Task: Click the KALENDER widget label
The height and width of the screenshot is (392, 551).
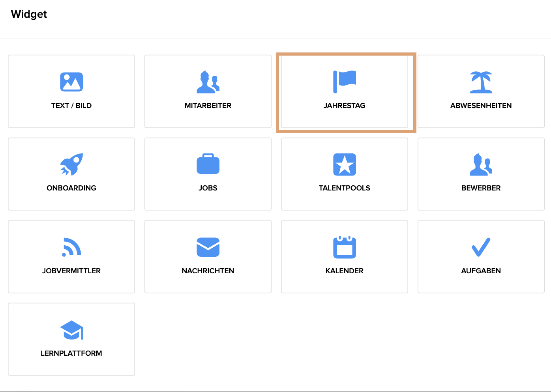Action: pos(345,271)
